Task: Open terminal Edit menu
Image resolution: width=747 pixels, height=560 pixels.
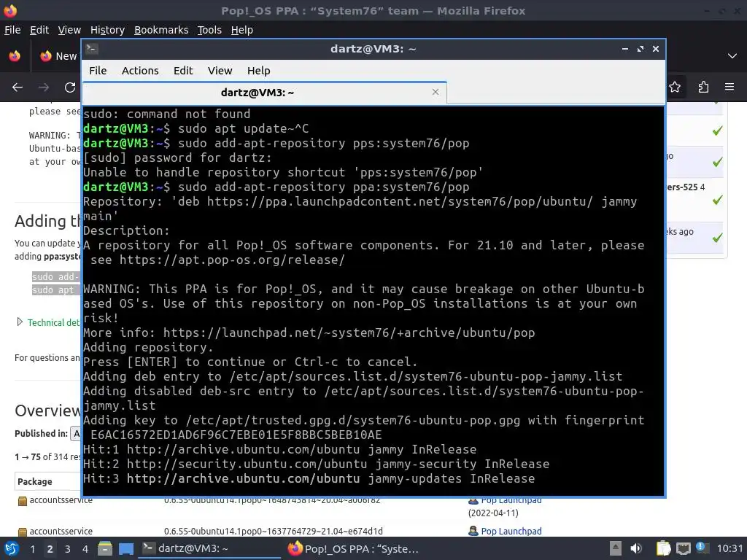Action: (183, 71)
